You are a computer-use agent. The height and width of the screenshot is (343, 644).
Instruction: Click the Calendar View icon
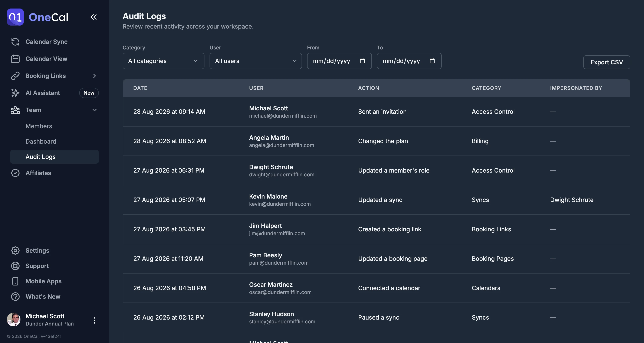(15, 59)
